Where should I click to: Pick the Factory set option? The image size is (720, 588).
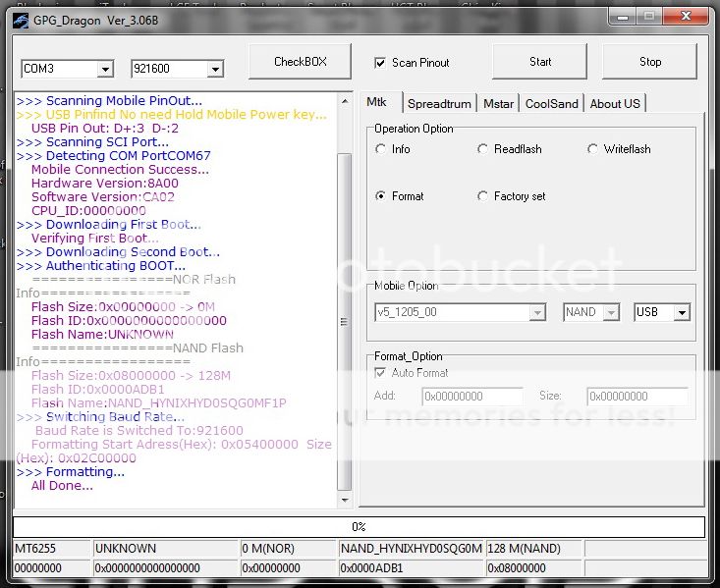[x=482, y=196]
